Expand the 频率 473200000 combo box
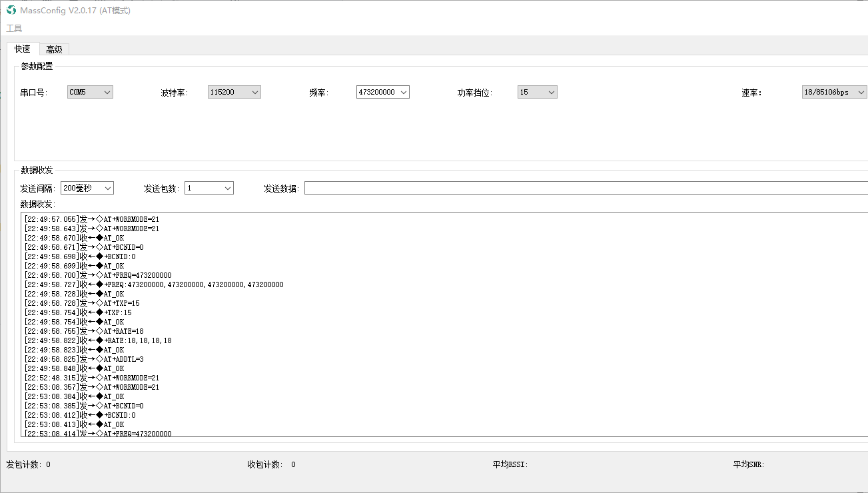The height and width of the screenshot is (493, 868). pyautogui.click(x=383, y=92)
